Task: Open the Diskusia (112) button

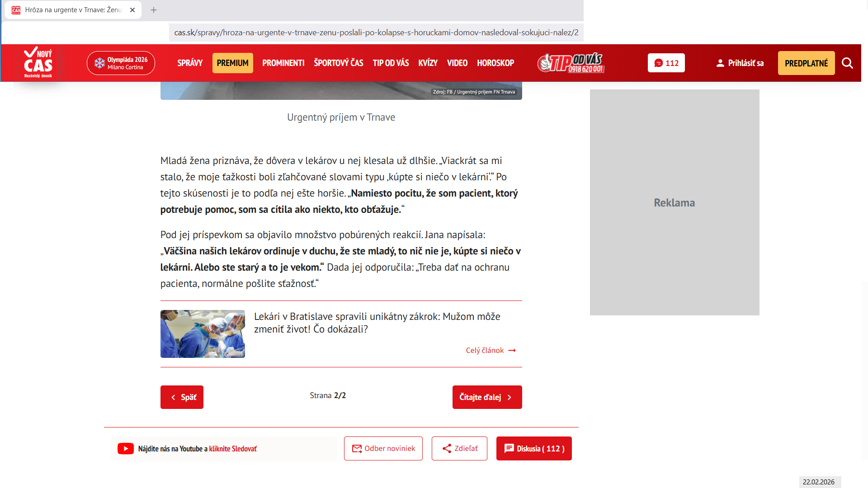Action: point(533,449)
